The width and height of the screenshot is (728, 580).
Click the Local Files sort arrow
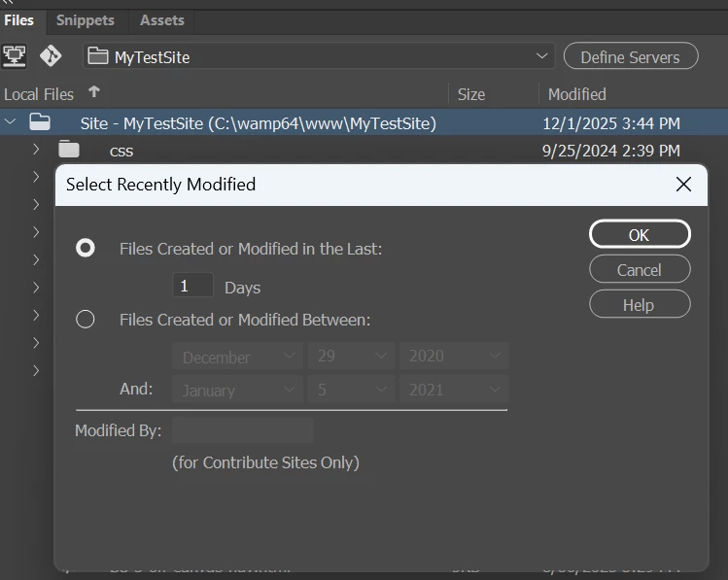pos(93,91)
